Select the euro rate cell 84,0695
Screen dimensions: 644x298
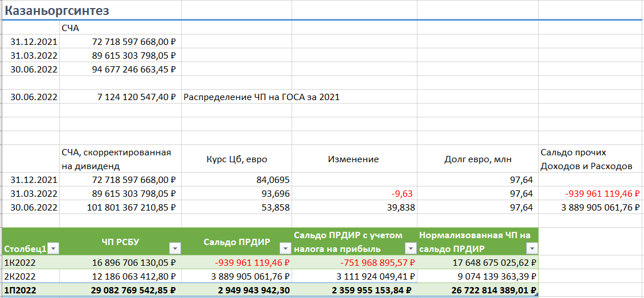pyautogui.click(x=236, y=179)
